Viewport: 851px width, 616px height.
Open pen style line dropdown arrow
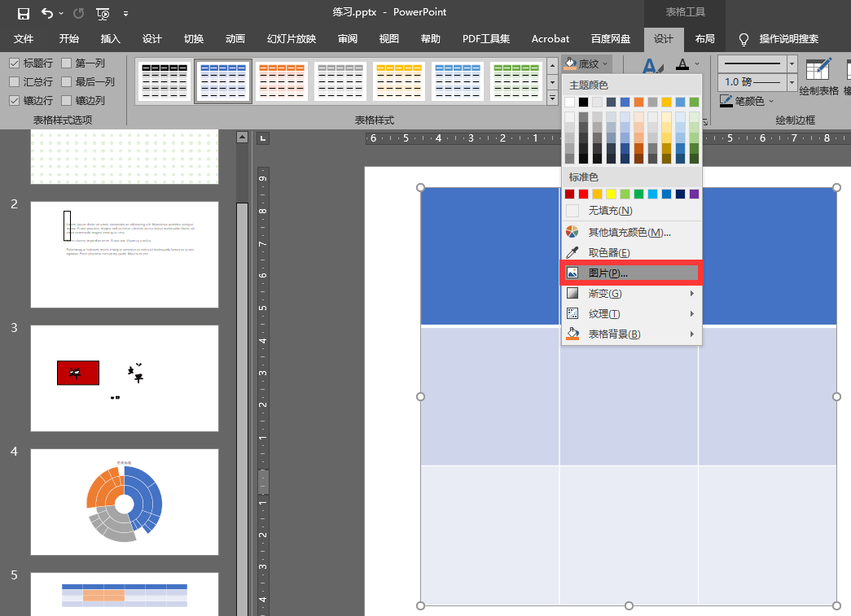click(x=792, y=64)
